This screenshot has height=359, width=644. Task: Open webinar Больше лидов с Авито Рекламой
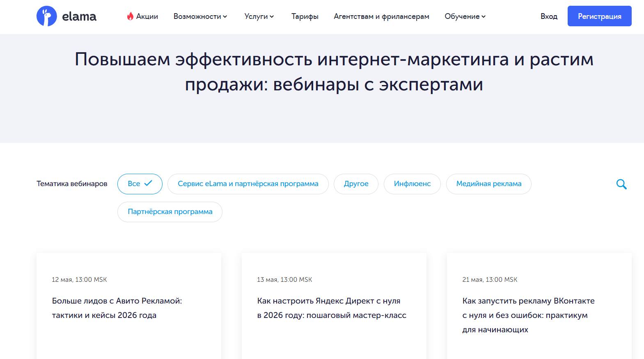[117, 308]
